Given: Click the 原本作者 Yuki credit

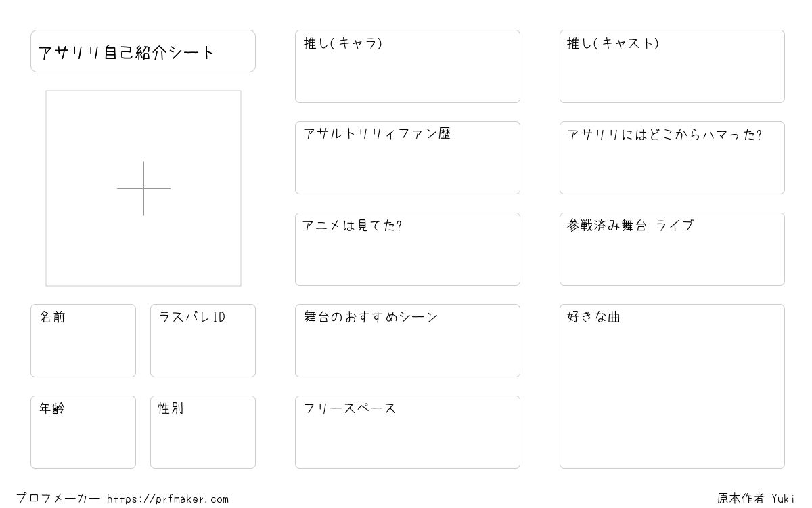Looking at the screenshot, I should coord(756,499).
